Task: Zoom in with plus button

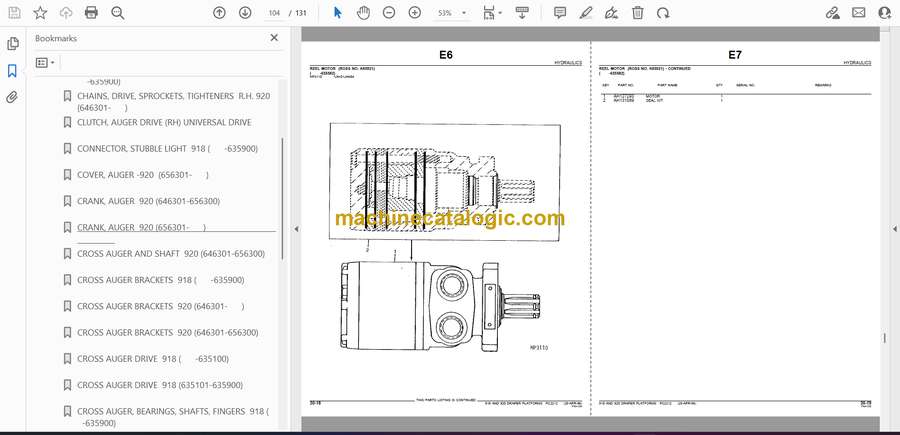Action: pyautogui.click(x=414, y=13)
